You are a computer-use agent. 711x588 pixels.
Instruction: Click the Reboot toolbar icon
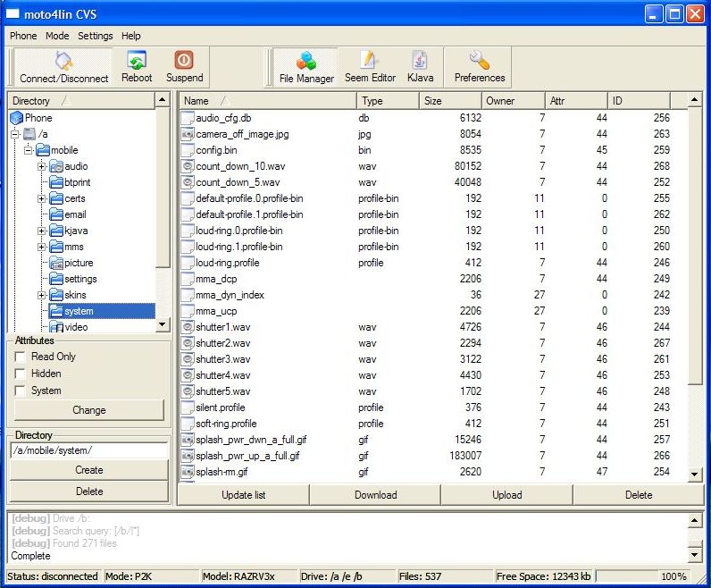point(137,60)
